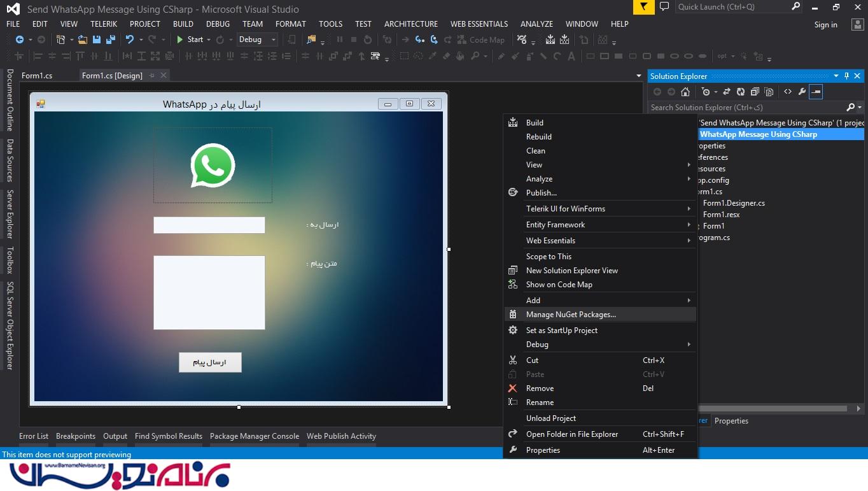The height and width of the screenshot is (491, 868).
Task: Click the Refresh icon in Solution Explorer
Action: 740,92
